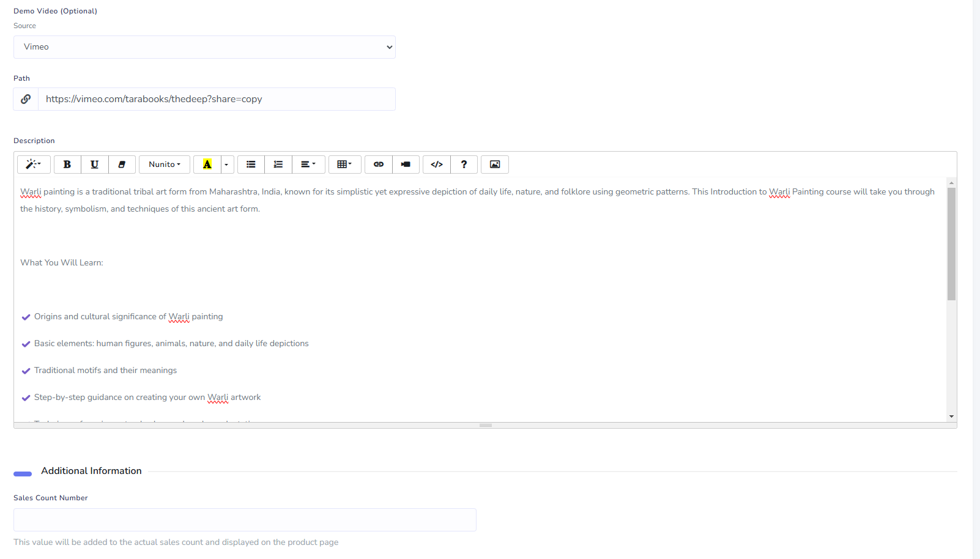Viewport: 980px width, 559px height.
Task: Open the editor help dialog
Action: pyautogui.click(x=464, y=164)
